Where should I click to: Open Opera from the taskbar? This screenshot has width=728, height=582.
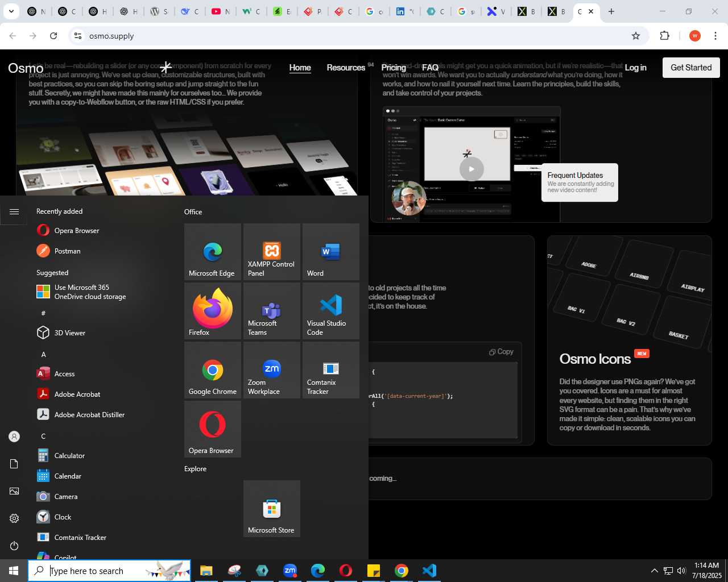coord(346,571)
